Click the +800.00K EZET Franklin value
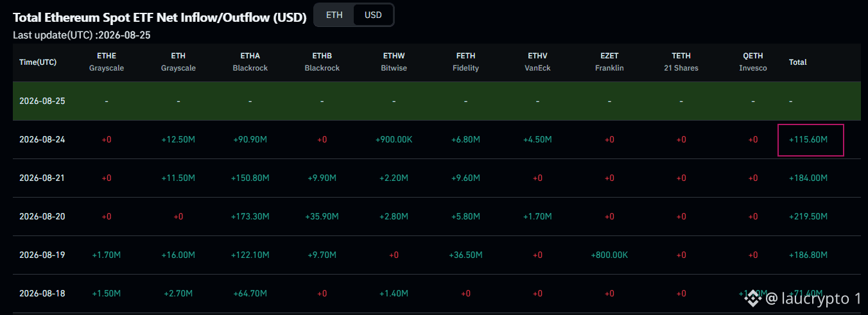Image resolution: width=868 pixels, height=315 pixels. [x=609, y=255]
